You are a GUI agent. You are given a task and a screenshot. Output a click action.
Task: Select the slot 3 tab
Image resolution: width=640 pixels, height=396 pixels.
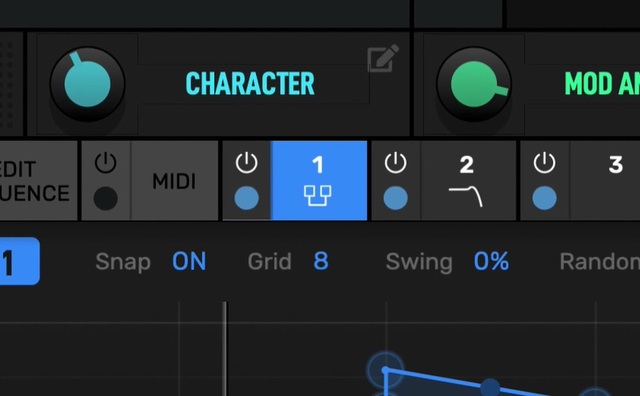[x=605, y=181]
